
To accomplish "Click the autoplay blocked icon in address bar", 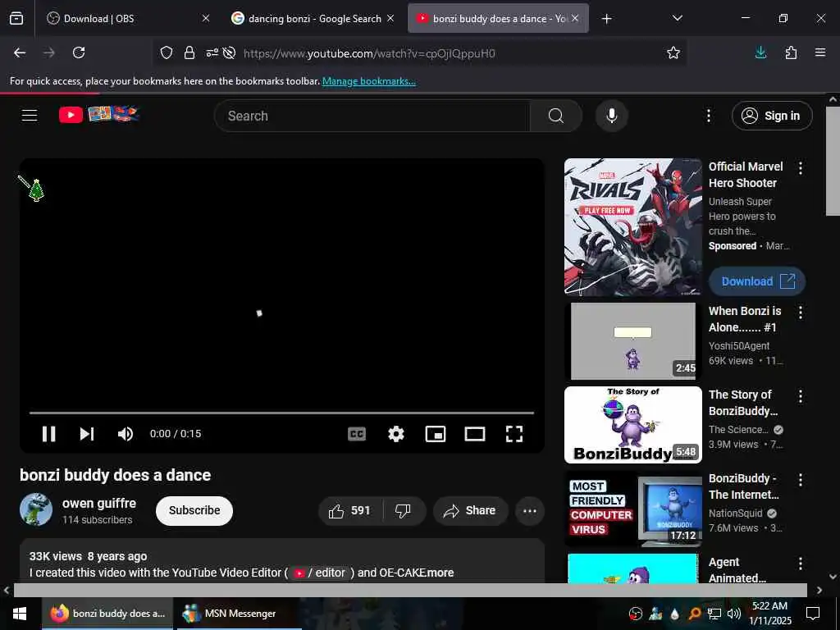I will coord(230,52).
